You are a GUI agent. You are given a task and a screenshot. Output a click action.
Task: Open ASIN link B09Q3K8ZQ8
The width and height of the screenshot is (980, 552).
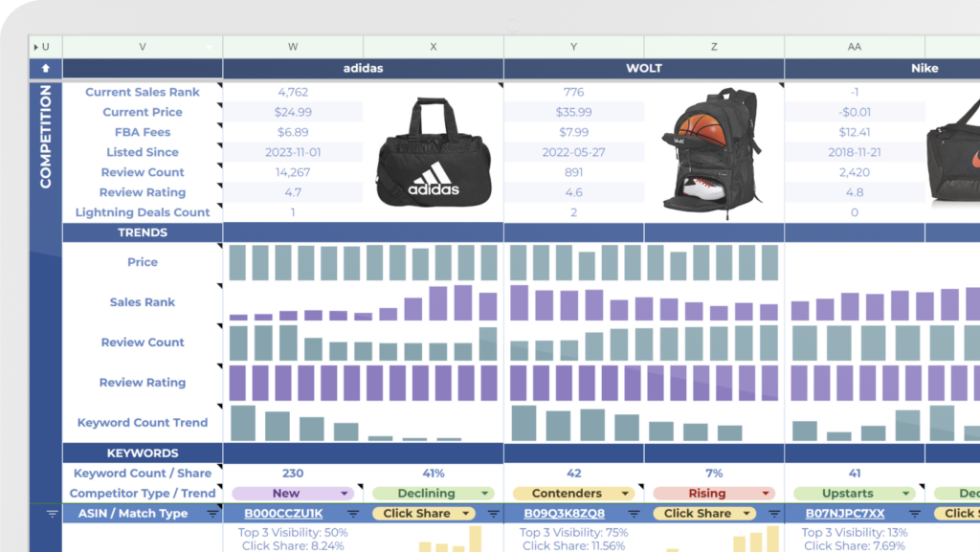tap(565, 514)
